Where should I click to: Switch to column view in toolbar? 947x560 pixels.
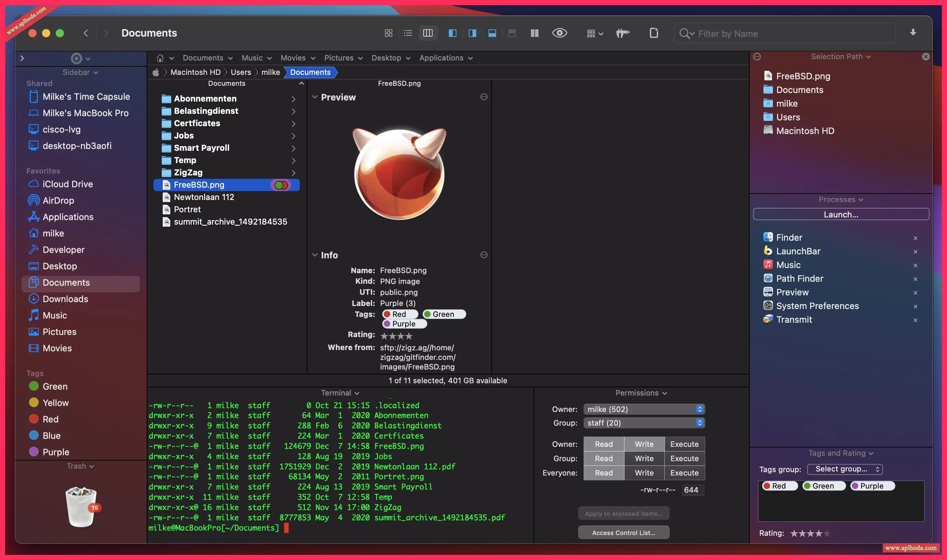click(x=428, y=33)
